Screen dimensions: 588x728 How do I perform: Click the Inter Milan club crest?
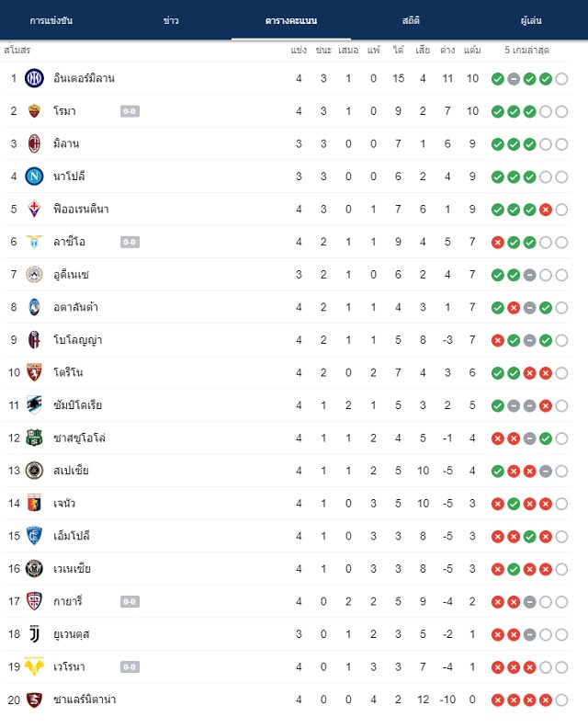tap(34, 78)
